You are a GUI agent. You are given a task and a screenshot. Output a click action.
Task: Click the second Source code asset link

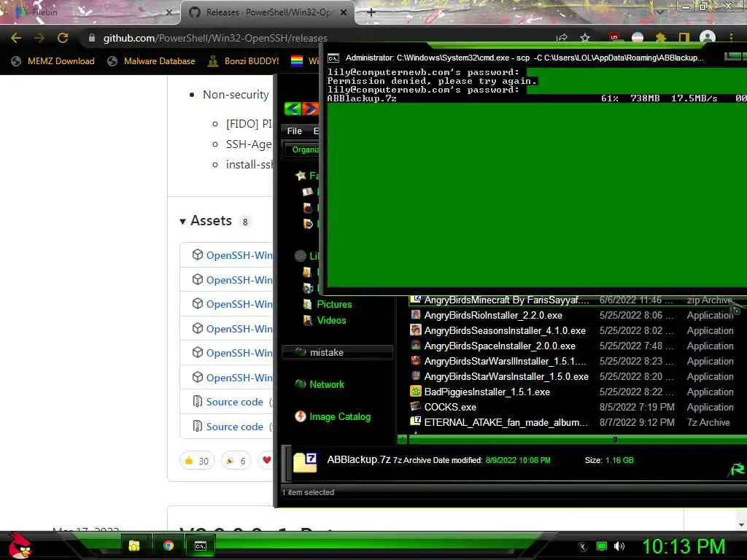(x=234, y=427)
